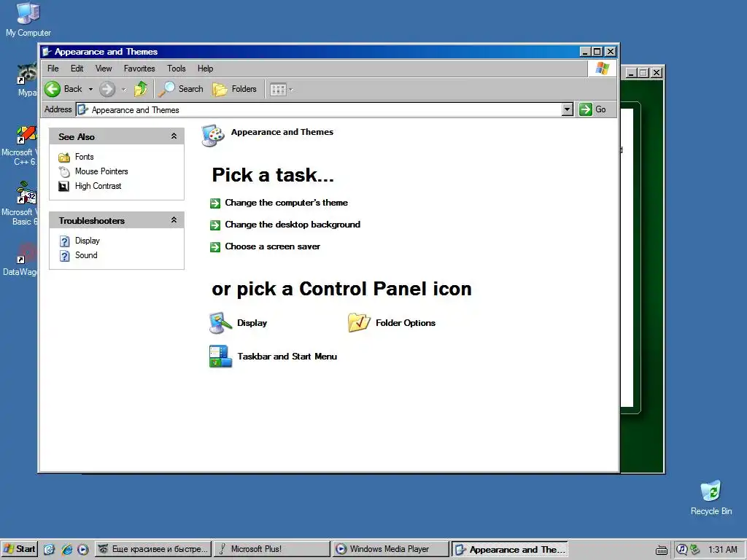Open the Views toolbar icon
This screenshot has height=560, width=747.
pos(278,89)
